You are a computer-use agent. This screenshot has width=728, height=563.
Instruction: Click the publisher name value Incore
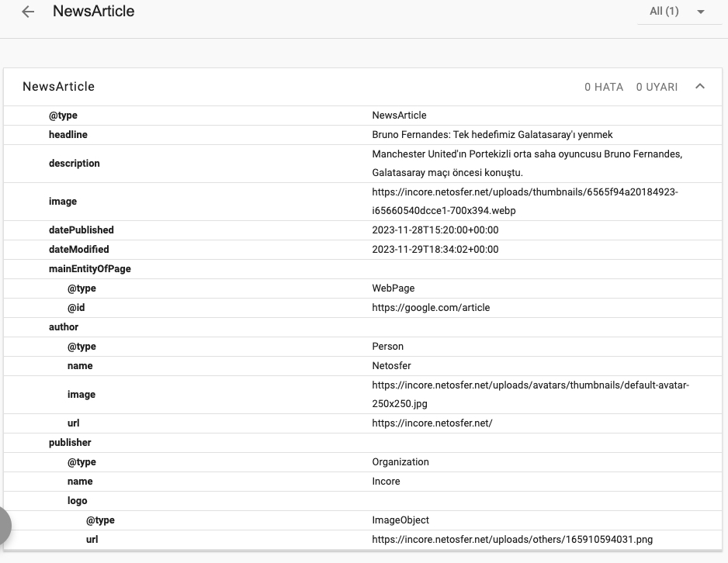click(x=386, y=482)
